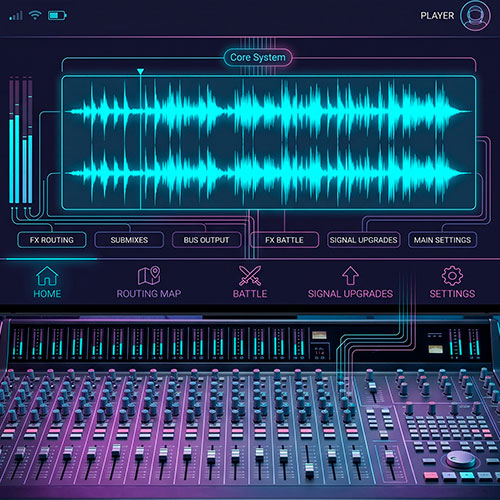Screen dimensions: 500x500
Task: Switch to the HOME tab label
Action: [x=47, y=294]
